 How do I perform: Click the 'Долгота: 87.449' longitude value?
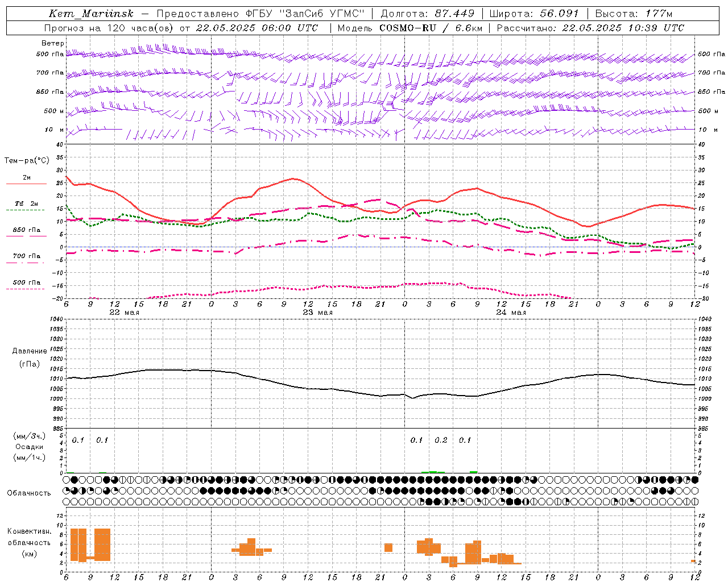428,14
